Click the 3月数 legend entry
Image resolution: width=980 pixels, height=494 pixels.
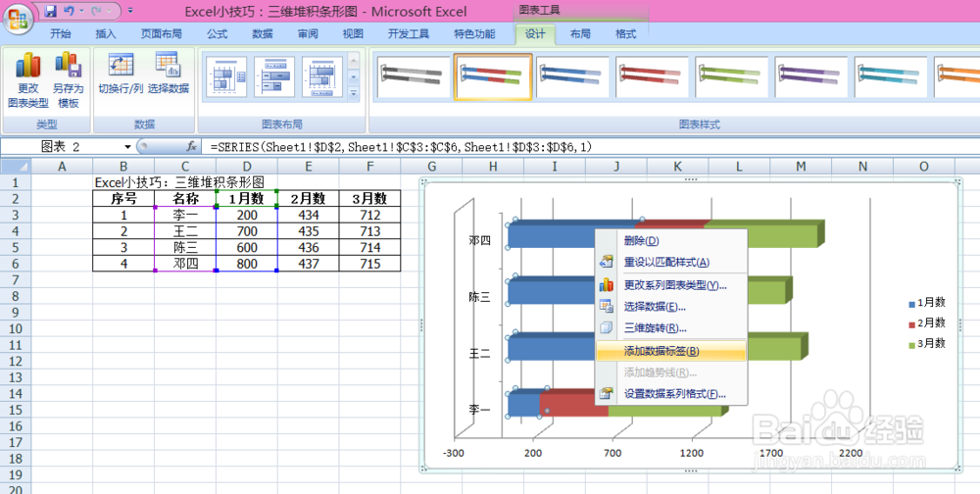pyautogui.click(x=927, y=343)
